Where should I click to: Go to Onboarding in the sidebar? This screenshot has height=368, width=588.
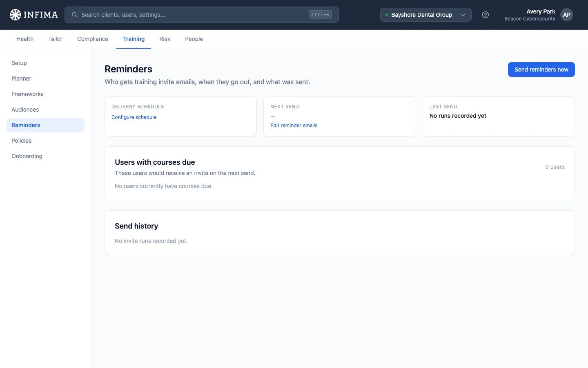[45, 156]
